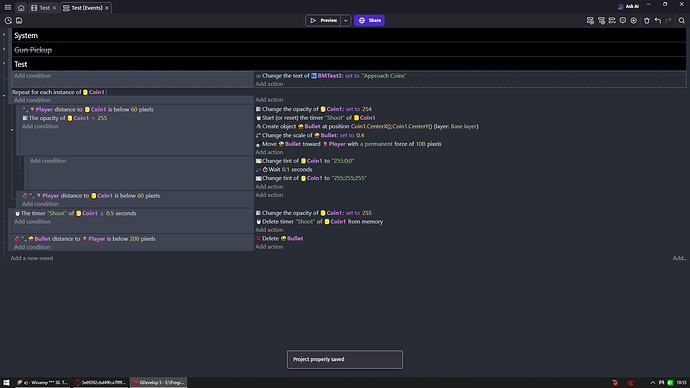Viewport: 690px width, 388px height.
Task: Collapse the Repeat for each Coin1 event
Action: (4, 95)
